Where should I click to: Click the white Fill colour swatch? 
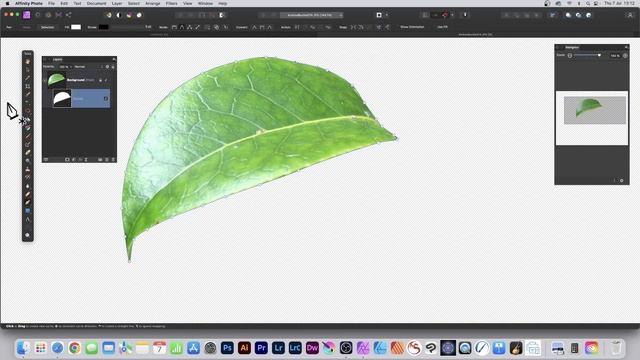point(76,27)
